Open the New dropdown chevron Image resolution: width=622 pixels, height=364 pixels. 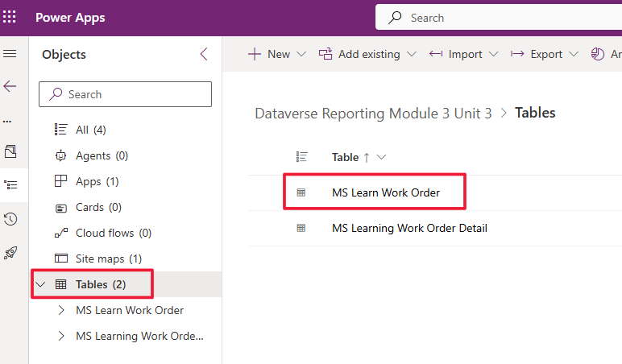[x=301, y=54]
